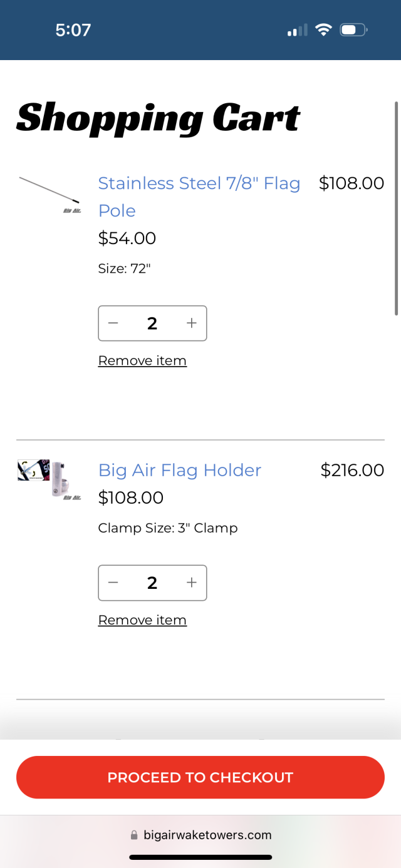Screen dimensions: 401x868
Task: Tap the bigairwaketowers.com address text
Action: (207, 835)
